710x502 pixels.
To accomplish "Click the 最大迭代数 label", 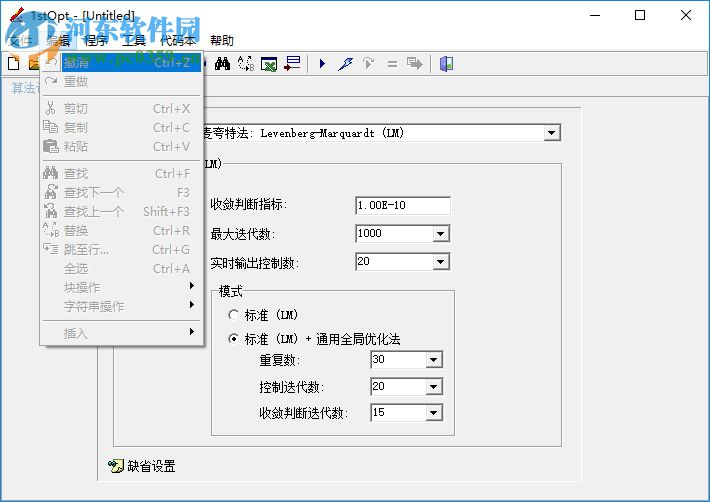I will click(x=243, y=234).
